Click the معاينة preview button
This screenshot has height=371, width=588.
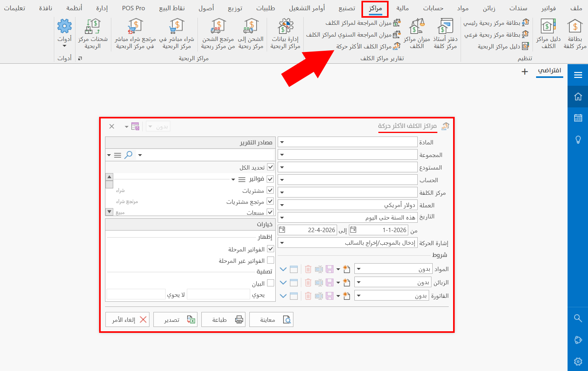pos(271,320)
